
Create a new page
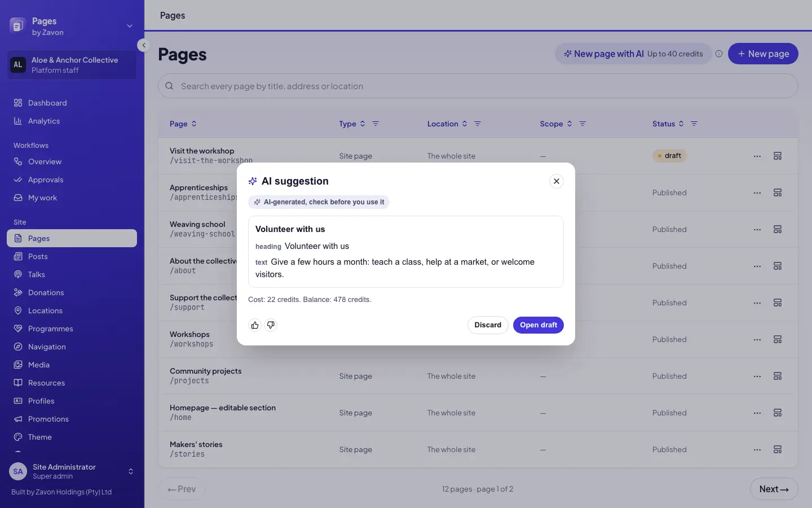[x=763, y=54]
